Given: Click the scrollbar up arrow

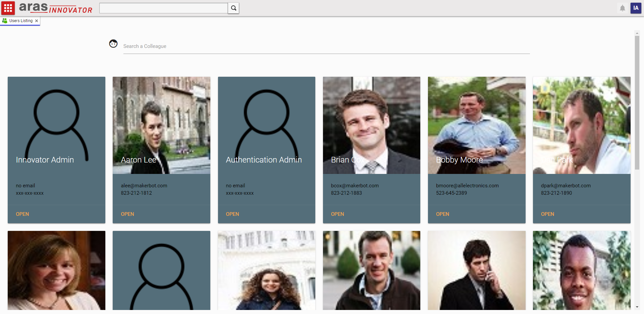Looking at the screenshot, I should click(x=637, y=33).
